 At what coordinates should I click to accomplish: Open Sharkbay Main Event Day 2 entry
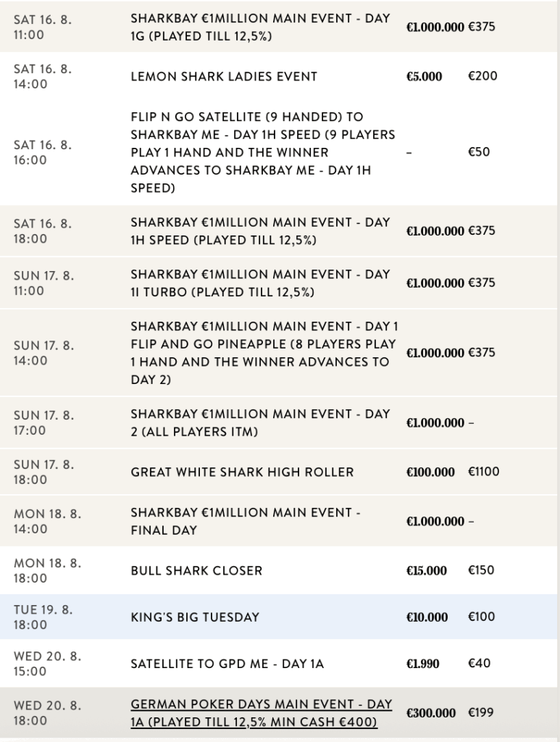point(260,422)
